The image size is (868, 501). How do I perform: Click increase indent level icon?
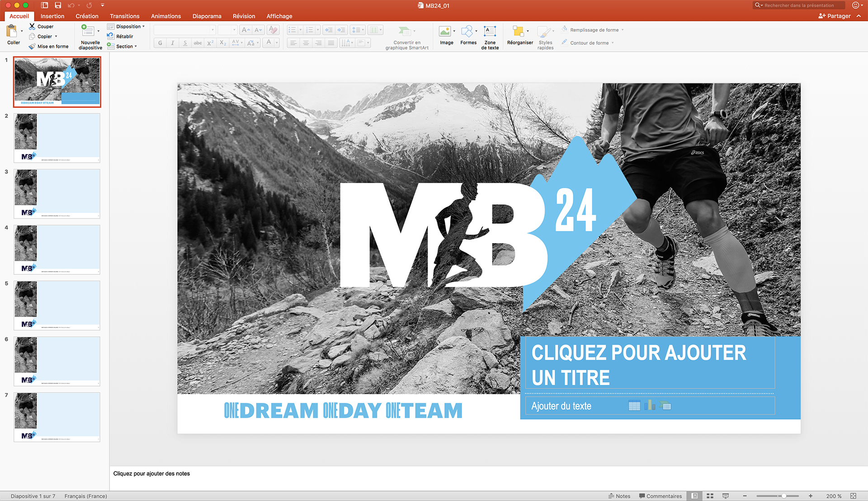pyautogui.click(x=341, y=30)
